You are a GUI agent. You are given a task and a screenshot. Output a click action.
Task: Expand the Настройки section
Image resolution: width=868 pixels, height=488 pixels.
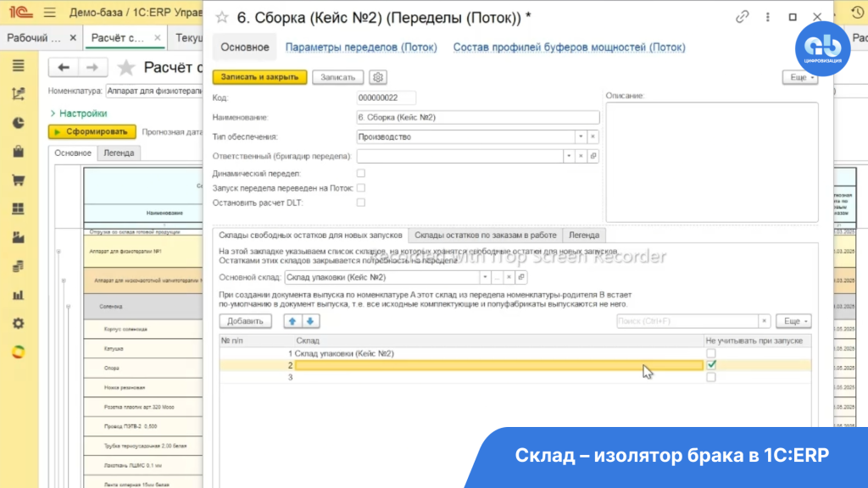[79, 114]
